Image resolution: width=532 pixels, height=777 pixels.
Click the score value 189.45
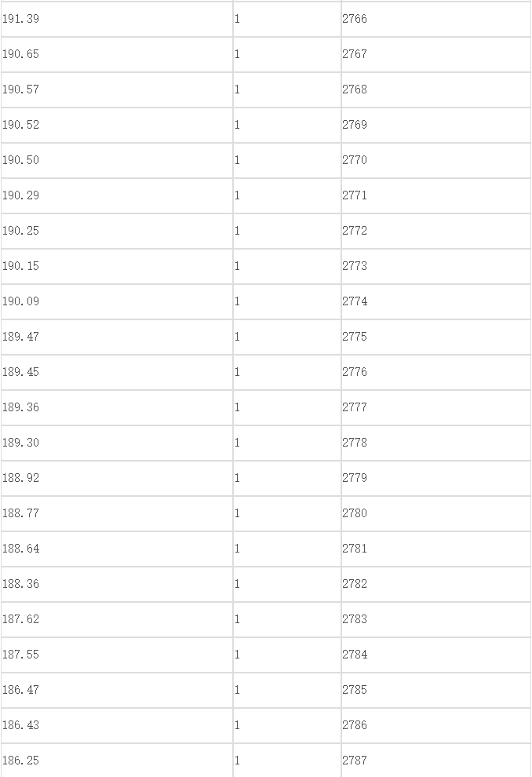(20, 372)
